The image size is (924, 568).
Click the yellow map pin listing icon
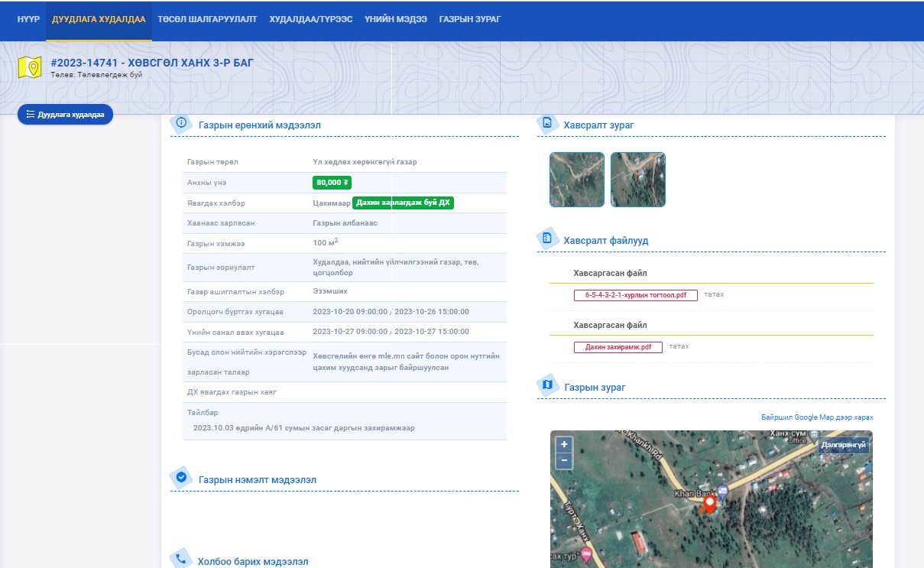30,67
